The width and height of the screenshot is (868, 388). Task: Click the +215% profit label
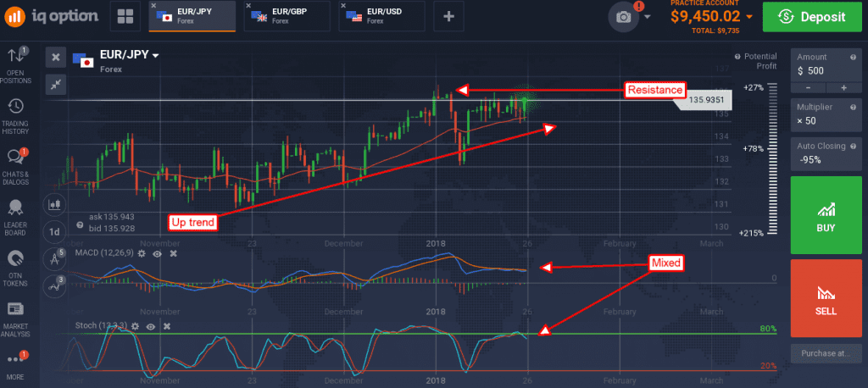click(751, 234)
